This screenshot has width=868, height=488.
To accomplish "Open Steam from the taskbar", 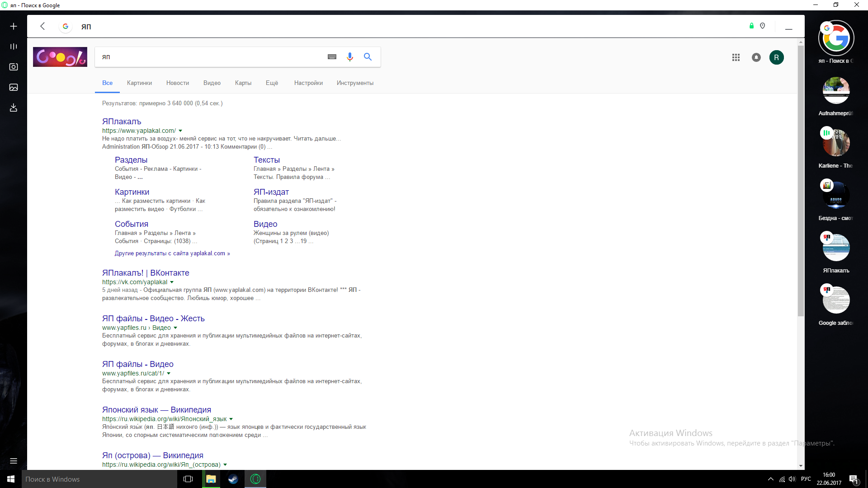I will (233, 479).
